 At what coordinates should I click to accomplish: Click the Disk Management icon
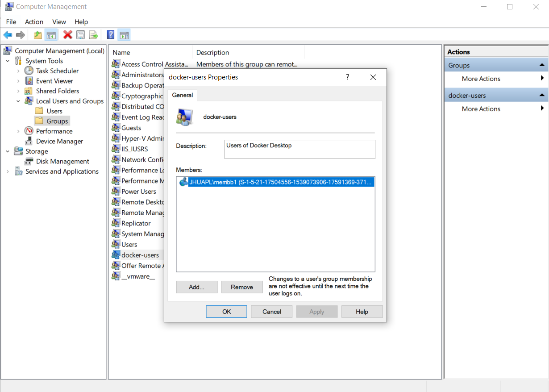[x=29, y=161]
